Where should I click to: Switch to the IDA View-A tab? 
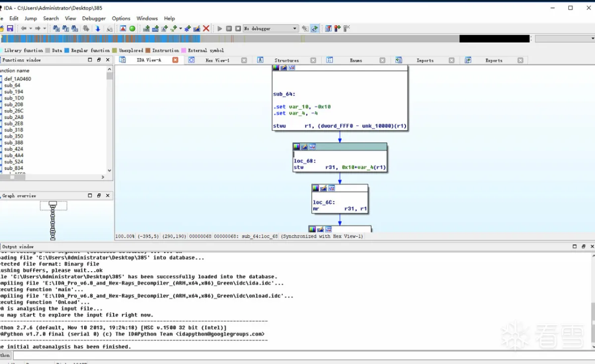tap(149, 61)
